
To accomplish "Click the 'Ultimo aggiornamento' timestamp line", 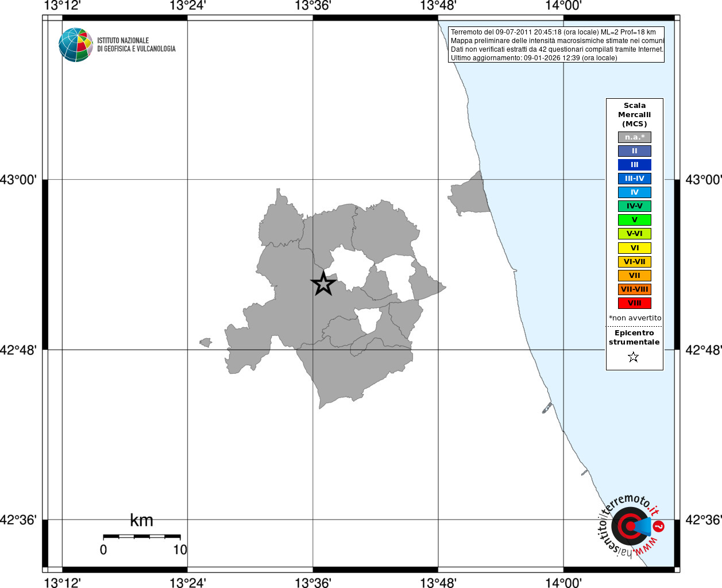I will [x=534, y=58].
